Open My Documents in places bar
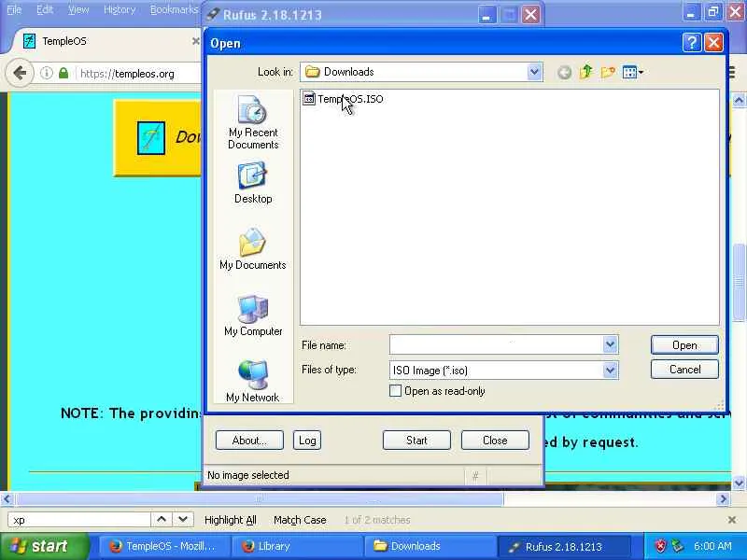The width and height of the screenshot is (747, 560). [x=253, y=249]
